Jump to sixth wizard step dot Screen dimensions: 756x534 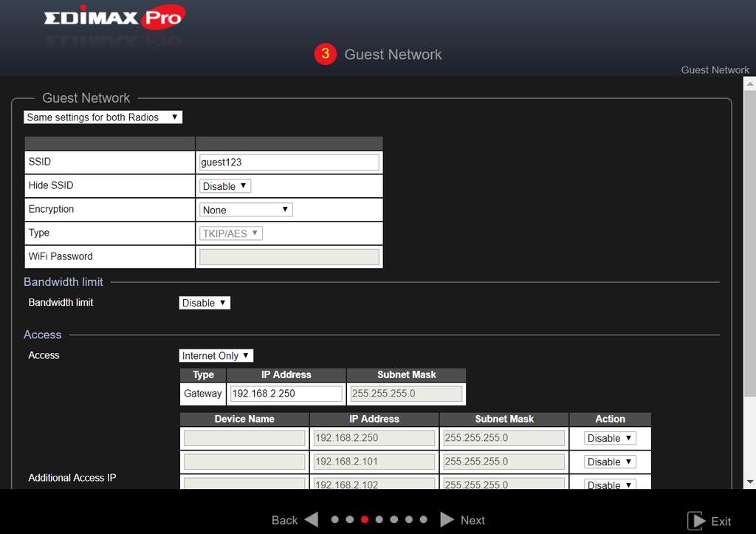(x=409, y=519)
